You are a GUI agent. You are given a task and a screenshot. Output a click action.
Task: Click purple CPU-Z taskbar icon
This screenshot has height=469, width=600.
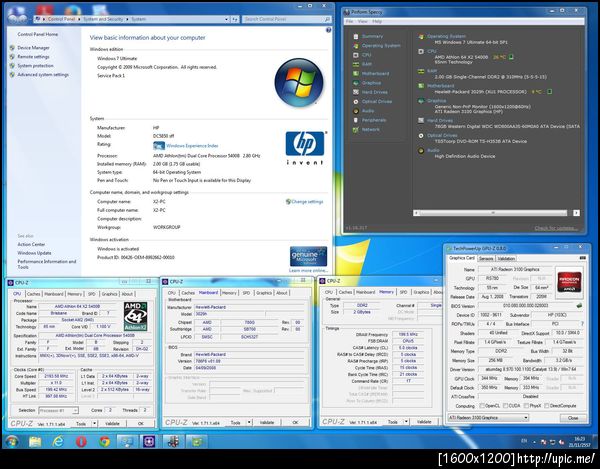(149, 441)
